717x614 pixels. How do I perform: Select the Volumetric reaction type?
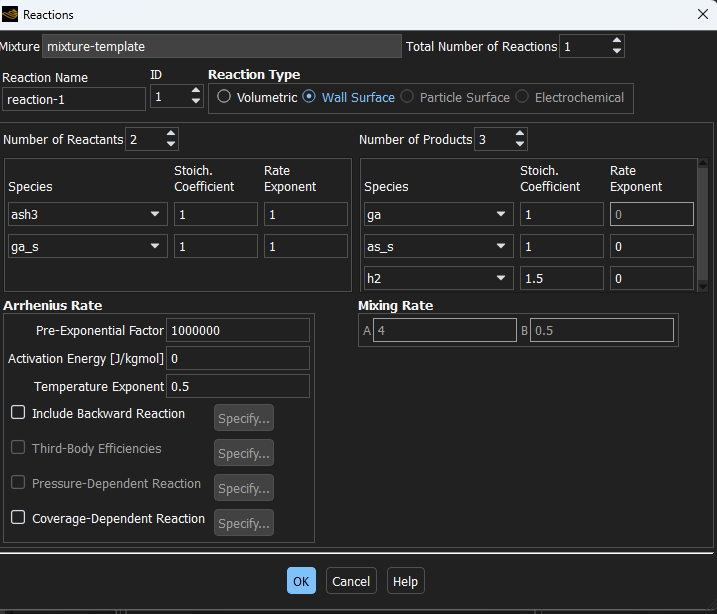pyautogui.click(x=224, y=97)
